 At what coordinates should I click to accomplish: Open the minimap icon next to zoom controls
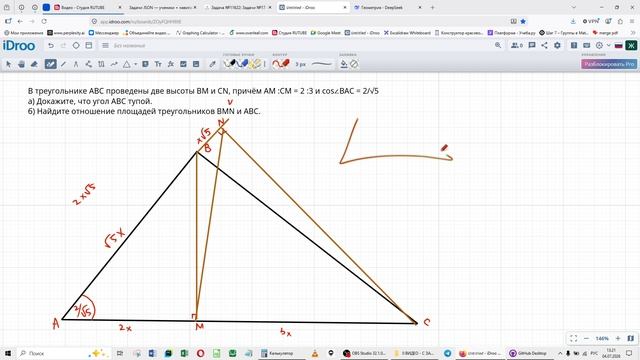point(631,338)
